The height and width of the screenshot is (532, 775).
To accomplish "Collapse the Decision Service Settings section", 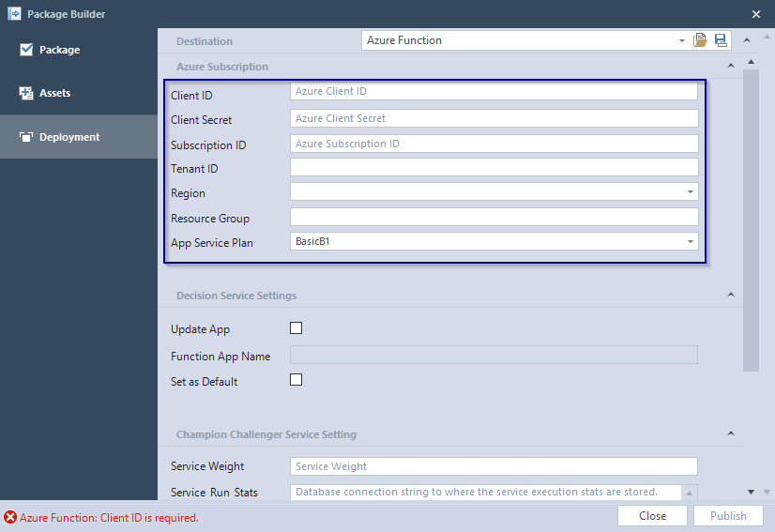I will [x=731, y=295].
